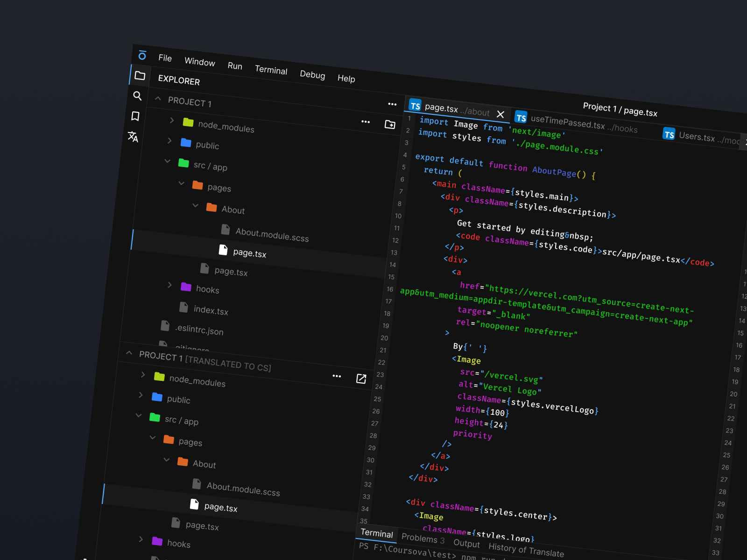Open the Explorer folder icon in sidebar

tap(140, 76)
